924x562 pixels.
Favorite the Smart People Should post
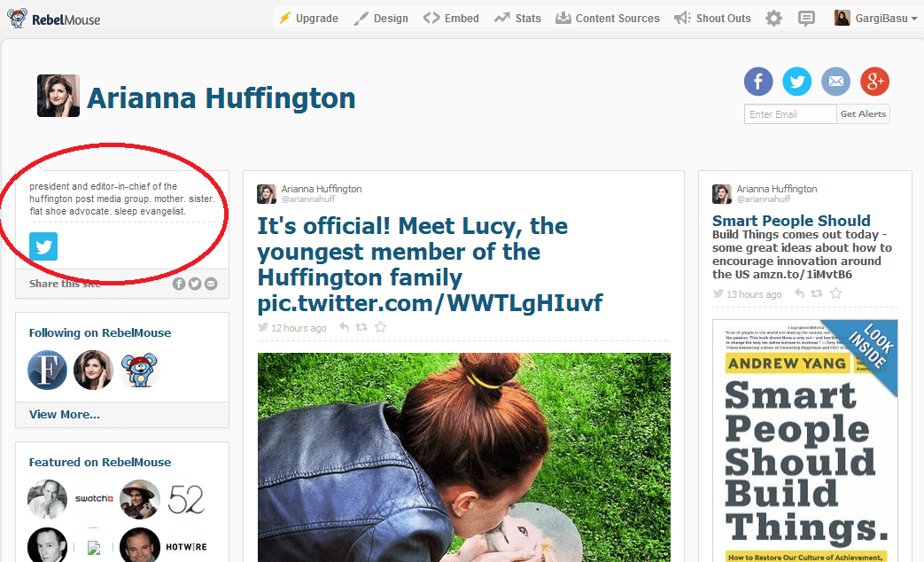tap(835, 293)
